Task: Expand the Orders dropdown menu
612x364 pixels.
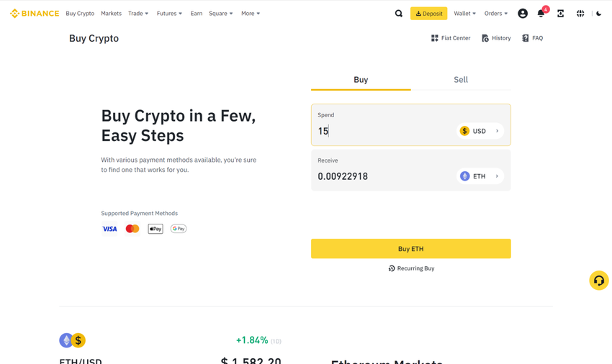Action: click(495, 14)
